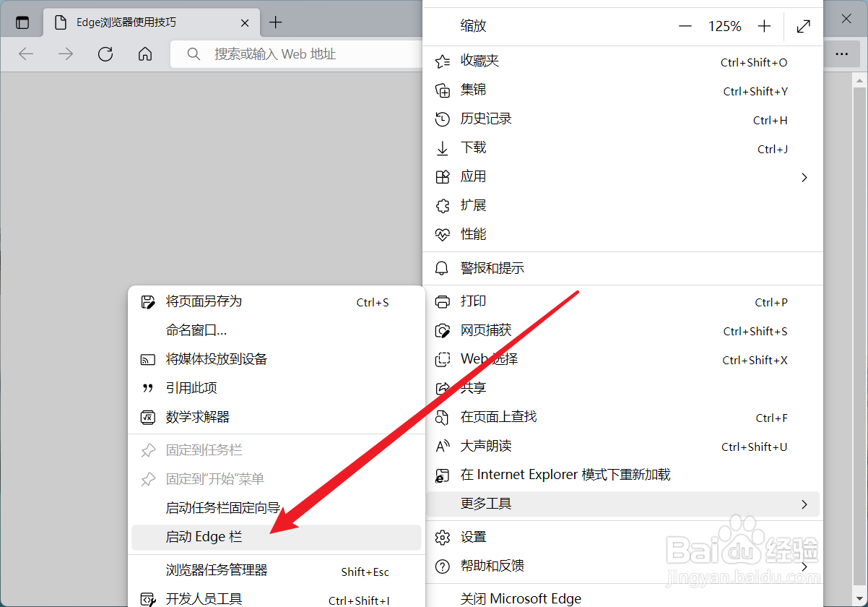Screen dimensions: 868x607
Task: Open 性能 performance entry
Action: click(x=622, y=235)
